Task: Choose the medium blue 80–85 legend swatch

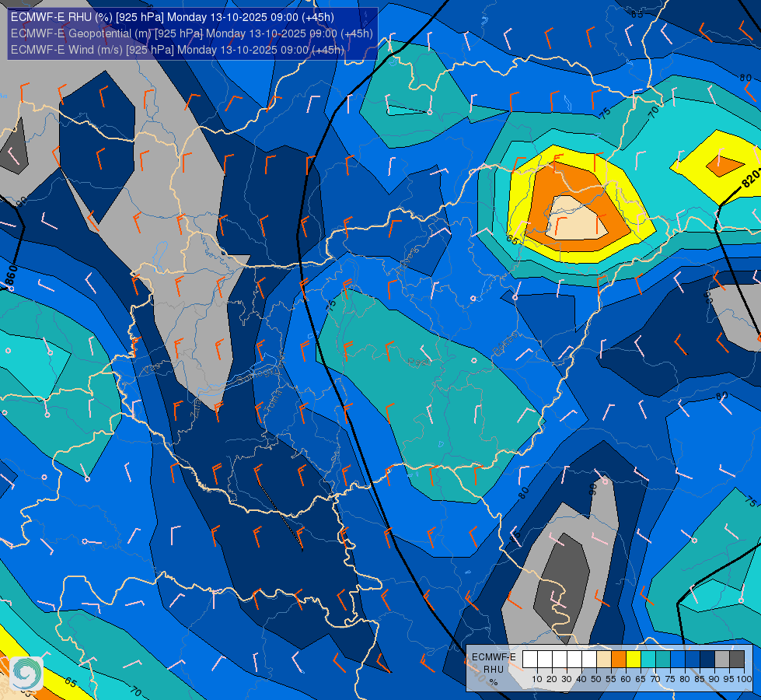Action: pyautogui.click(x=693, y=660)
